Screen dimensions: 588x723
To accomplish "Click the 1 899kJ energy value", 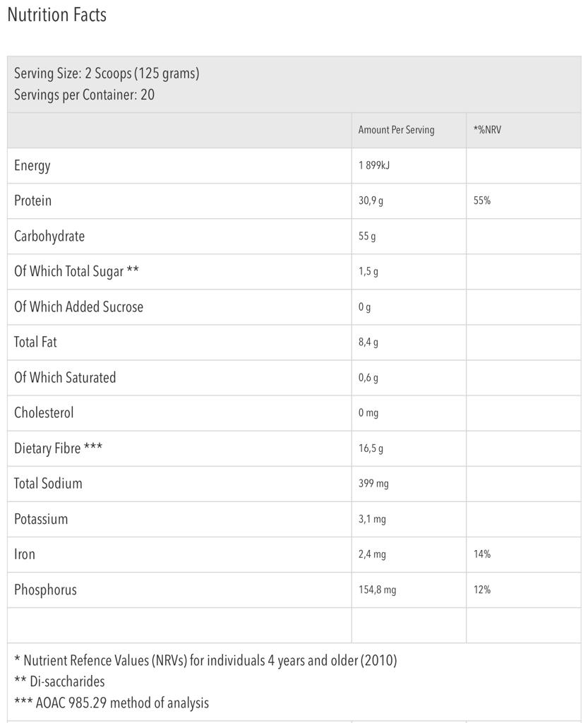I will click(x=373, y=166).
